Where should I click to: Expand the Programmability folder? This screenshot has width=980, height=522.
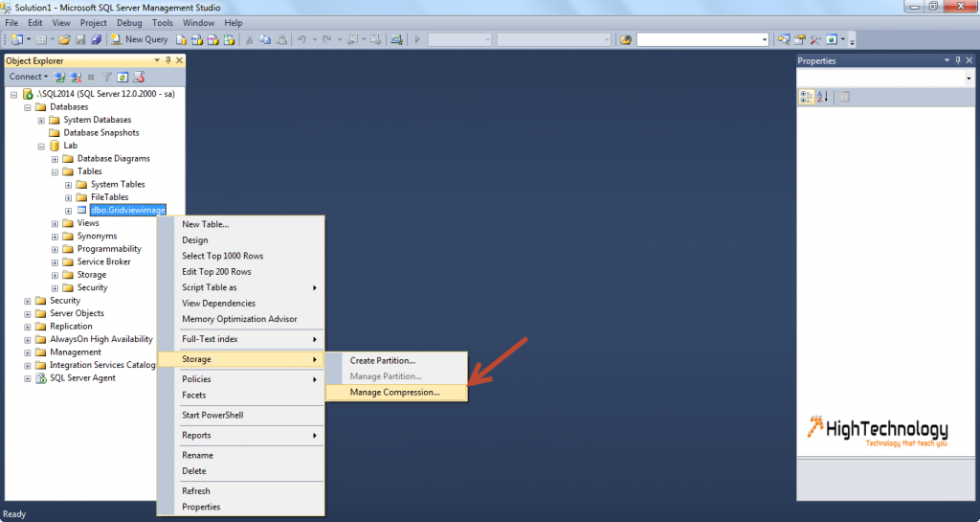[x=55, y=249]
